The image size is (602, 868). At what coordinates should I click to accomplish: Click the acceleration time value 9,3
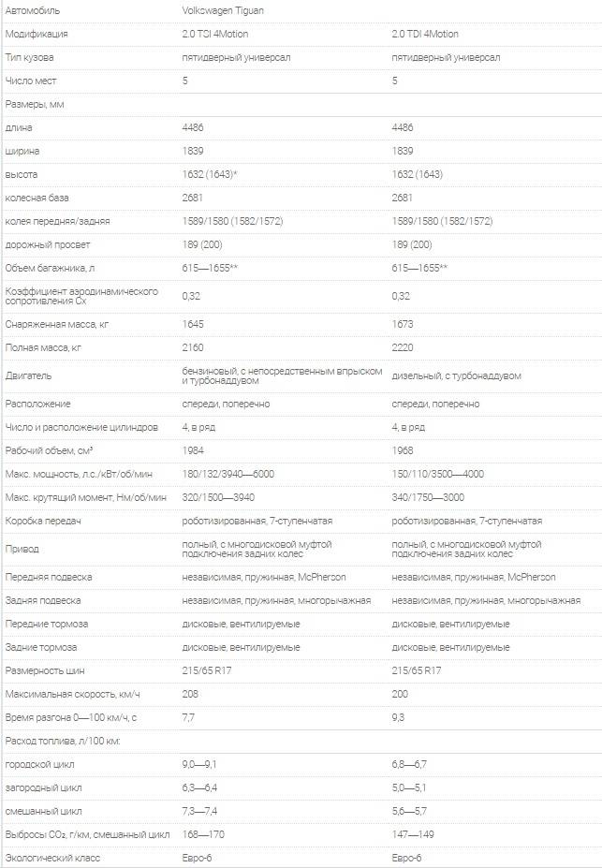coord(400,717)
